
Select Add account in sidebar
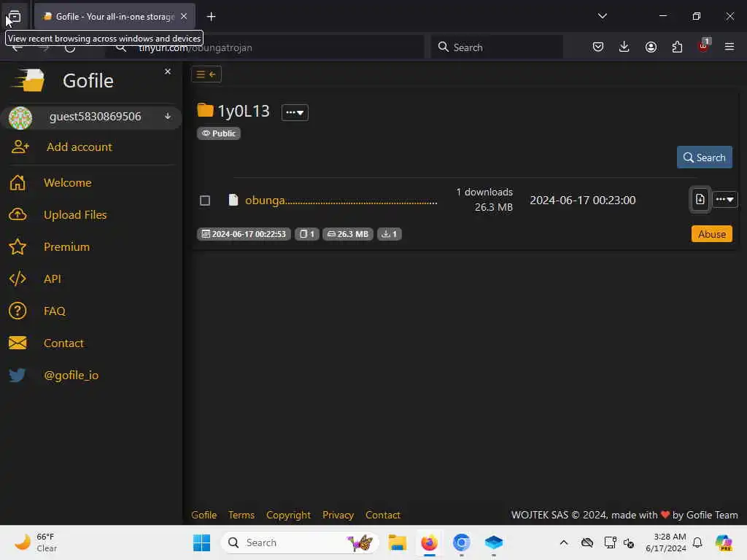[x=79, y=147]
